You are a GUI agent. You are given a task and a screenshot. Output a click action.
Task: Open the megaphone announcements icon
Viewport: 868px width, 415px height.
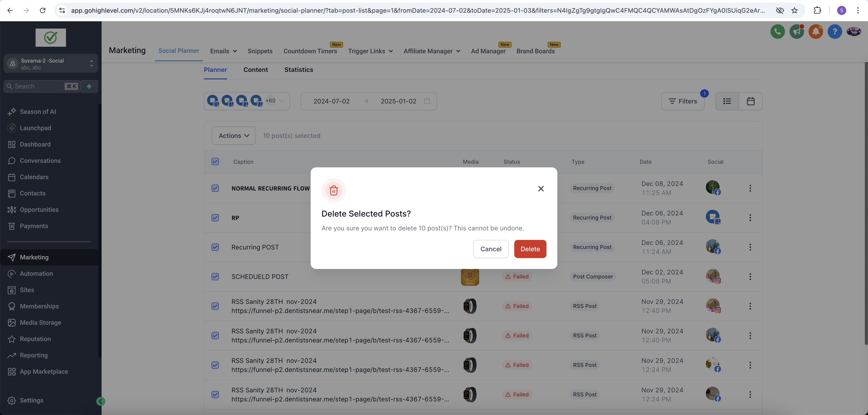797,32
